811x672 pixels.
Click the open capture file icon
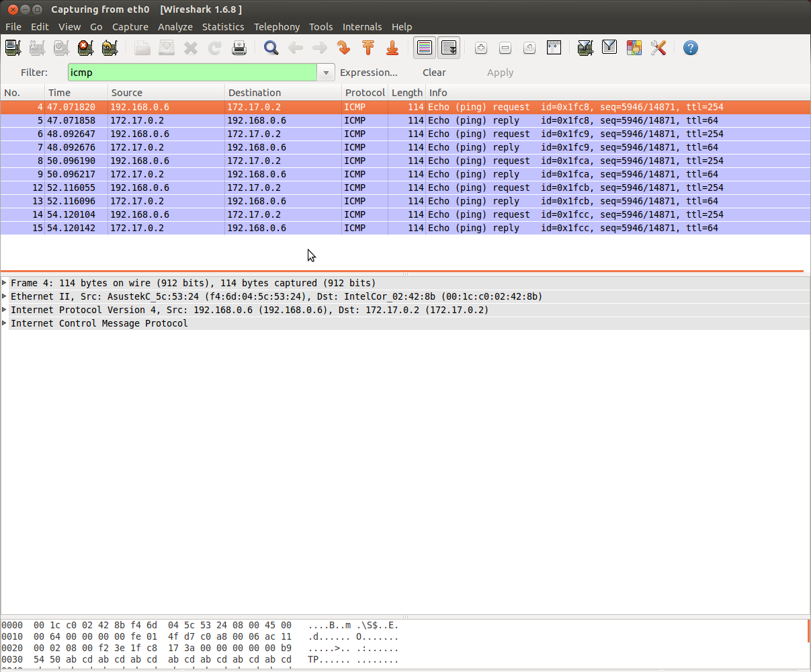(142, 48)
